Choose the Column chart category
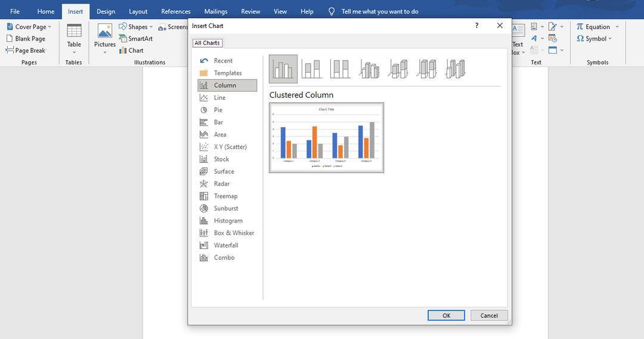 227,85
